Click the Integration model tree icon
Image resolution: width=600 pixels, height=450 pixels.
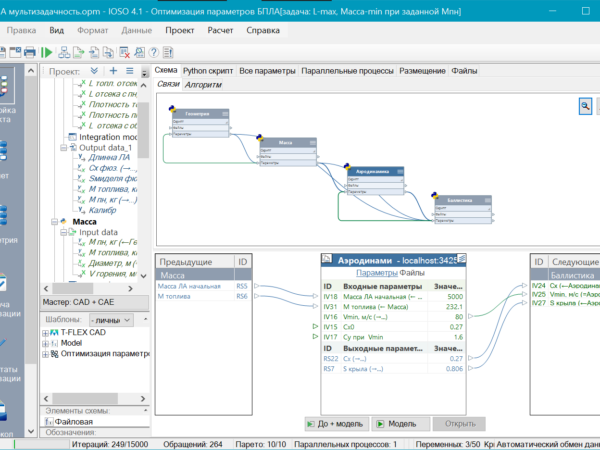(72, 137)
